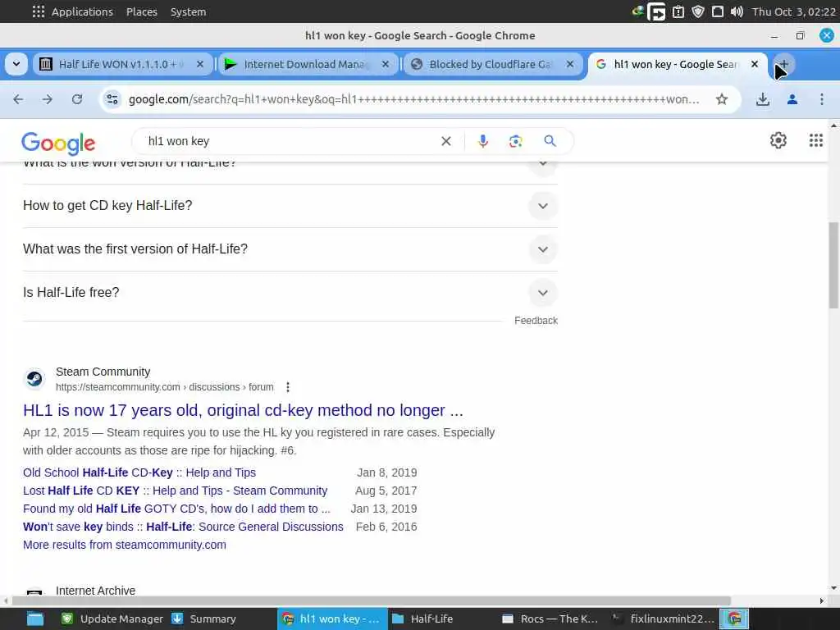
Task: Open 'HL1 is now 17 years old' result
Action: [243, 410]
